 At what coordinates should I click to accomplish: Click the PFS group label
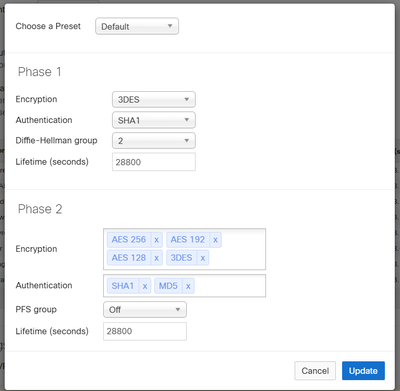36,310
